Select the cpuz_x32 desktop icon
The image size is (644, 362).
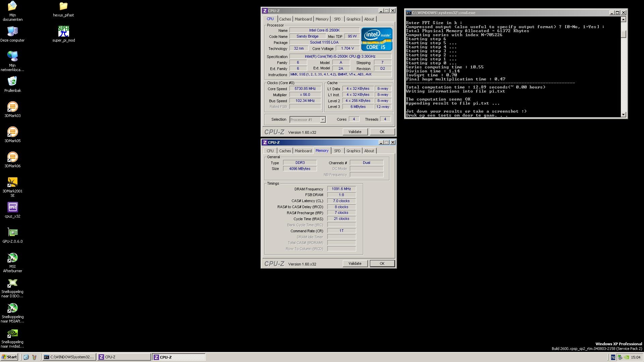[x=12, y=207]
